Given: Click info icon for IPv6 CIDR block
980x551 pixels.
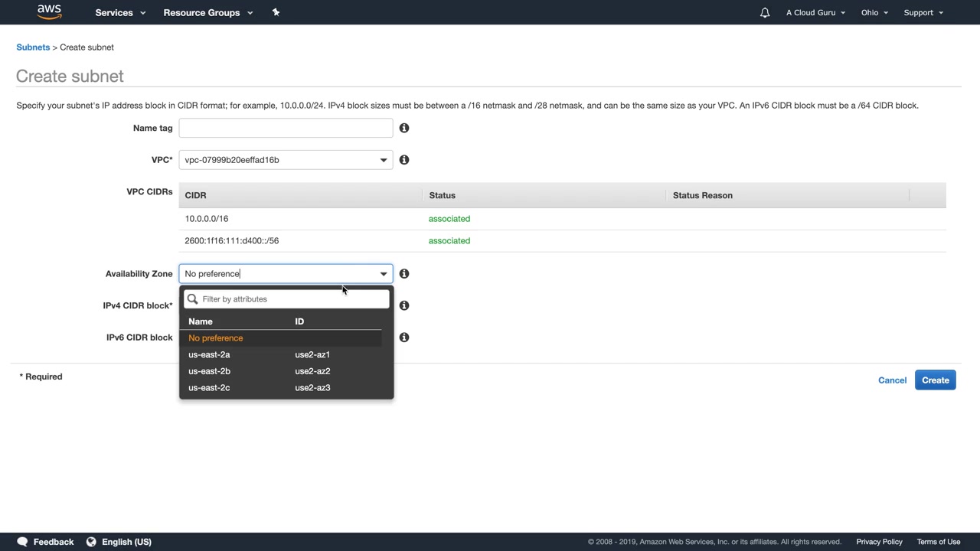Looking at the screenshot, I should [404, 337].
